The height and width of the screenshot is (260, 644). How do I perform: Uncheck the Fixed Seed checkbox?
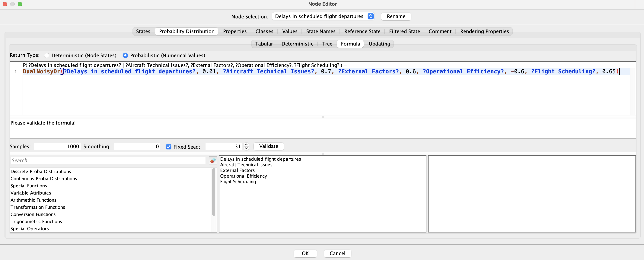168,147
